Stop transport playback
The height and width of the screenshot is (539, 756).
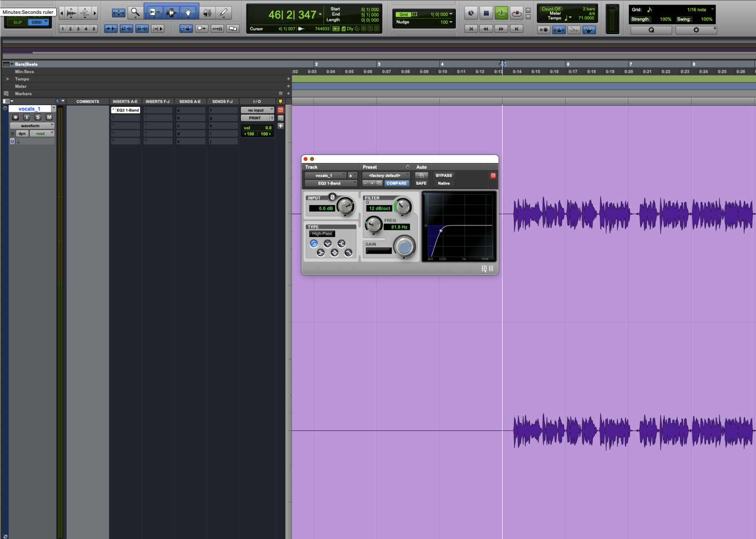tap(486, 13)
